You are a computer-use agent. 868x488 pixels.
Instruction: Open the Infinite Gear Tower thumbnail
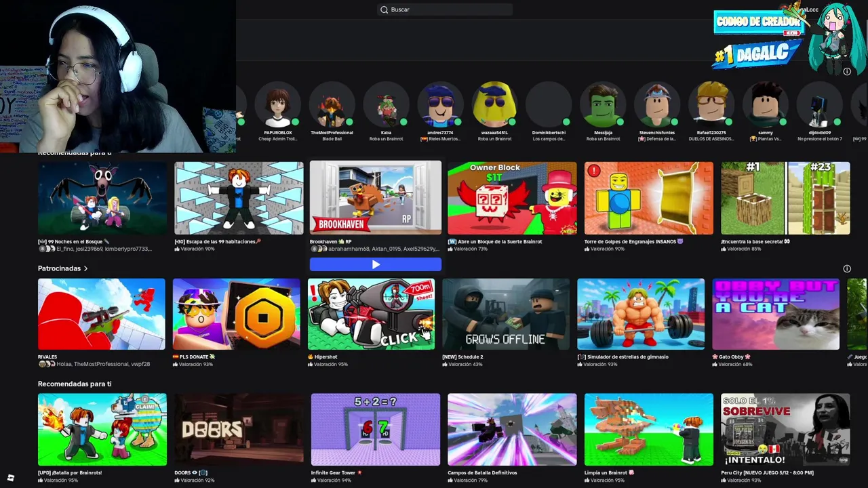(375, 430)
